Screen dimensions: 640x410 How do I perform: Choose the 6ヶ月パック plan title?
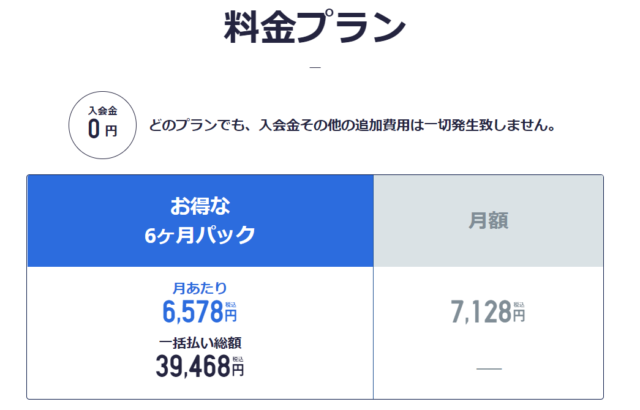200,236
